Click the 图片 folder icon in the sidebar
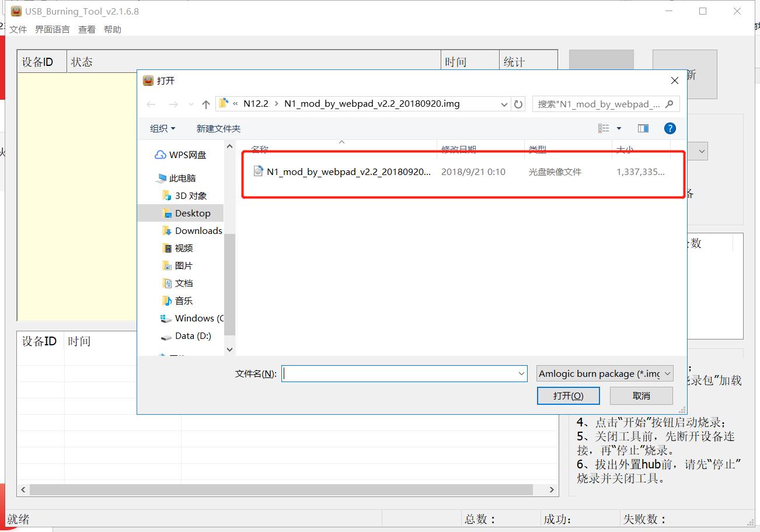Viewport: 760px width, 532px height. pyautogui.click(x=167, y=266)
